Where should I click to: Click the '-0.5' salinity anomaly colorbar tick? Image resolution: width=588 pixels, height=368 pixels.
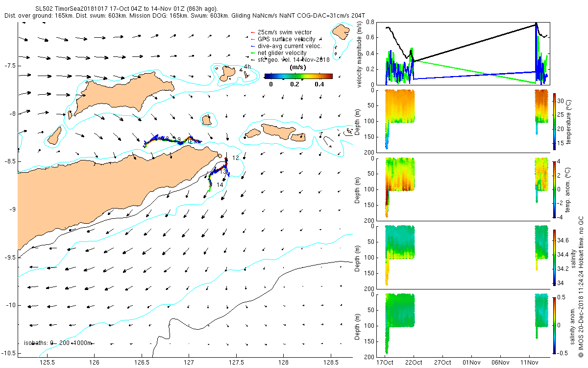563,353
